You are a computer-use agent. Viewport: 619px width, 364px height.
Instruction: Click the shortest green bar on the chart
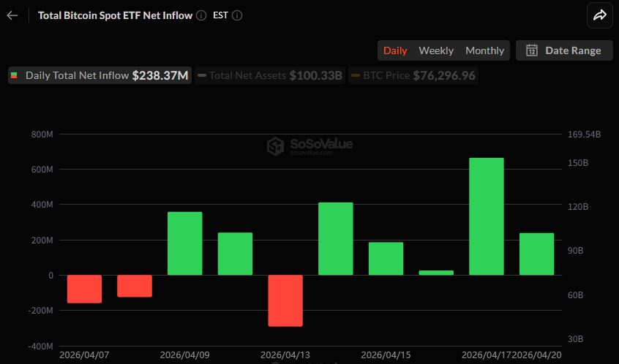(436, 273)
